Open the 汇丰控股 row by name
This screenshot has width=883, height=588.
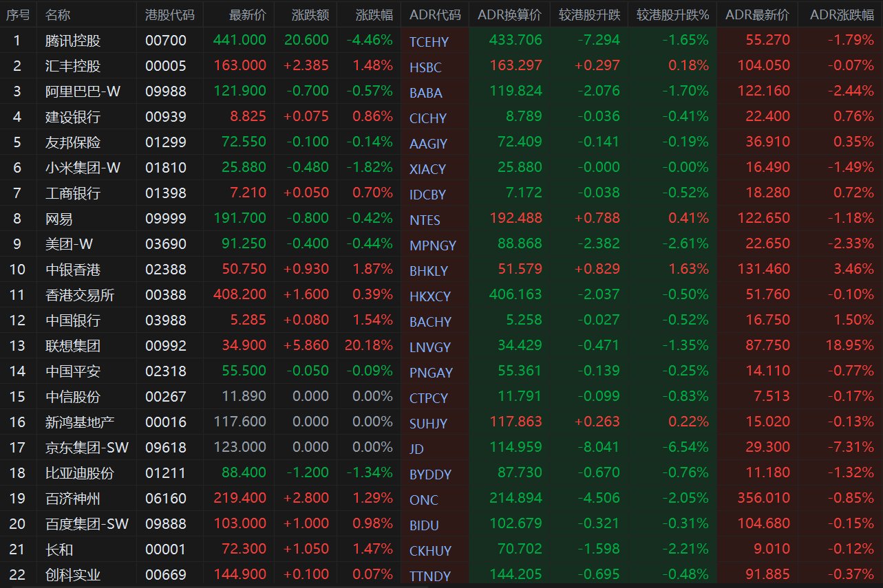(73, 66)
